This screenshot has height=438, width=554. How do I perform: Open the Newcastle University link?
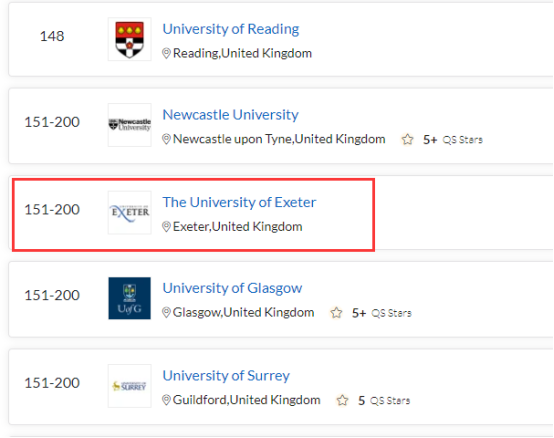[230, 115]
